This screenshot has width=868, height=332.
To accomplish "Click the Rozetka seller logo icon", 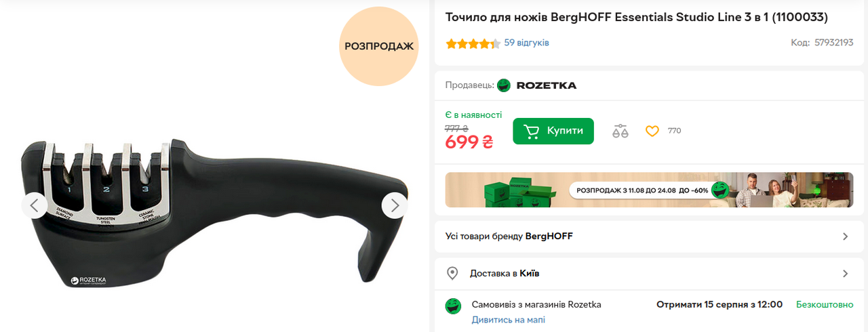I will point(504,85).
